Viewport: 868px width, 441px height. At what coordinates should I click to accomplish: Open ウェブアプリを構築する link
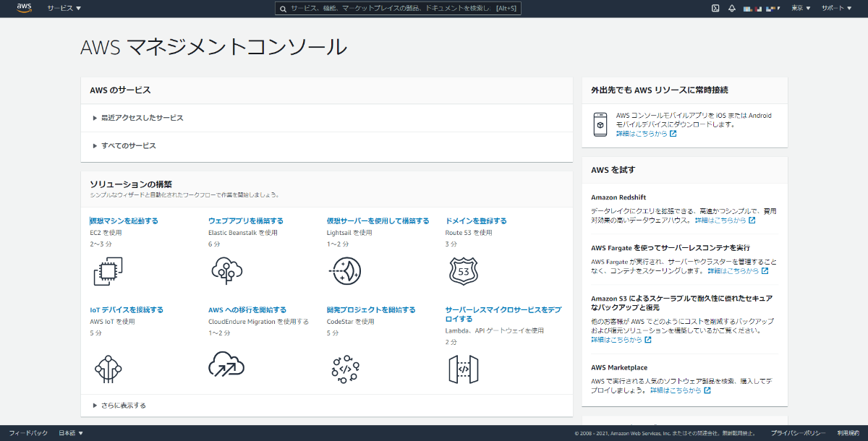[246, 220]
